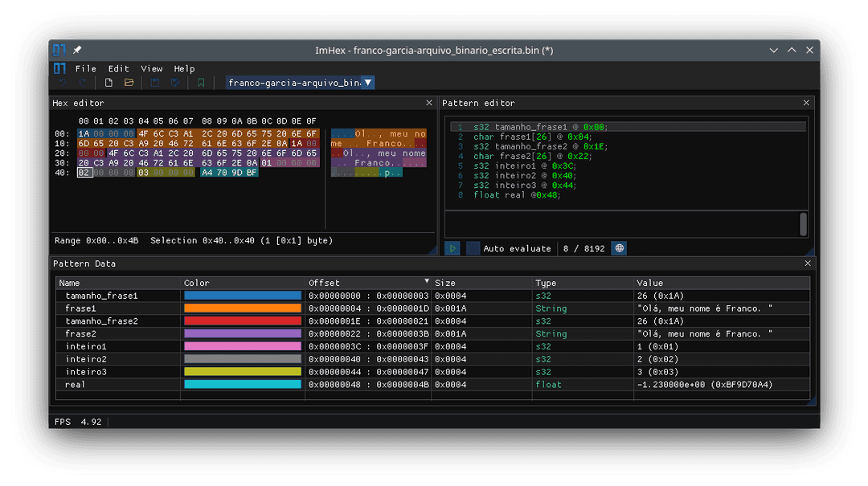Click the new file icon in toolbar
The width and height of the screenshot is (868, 486).
(108, 83)
